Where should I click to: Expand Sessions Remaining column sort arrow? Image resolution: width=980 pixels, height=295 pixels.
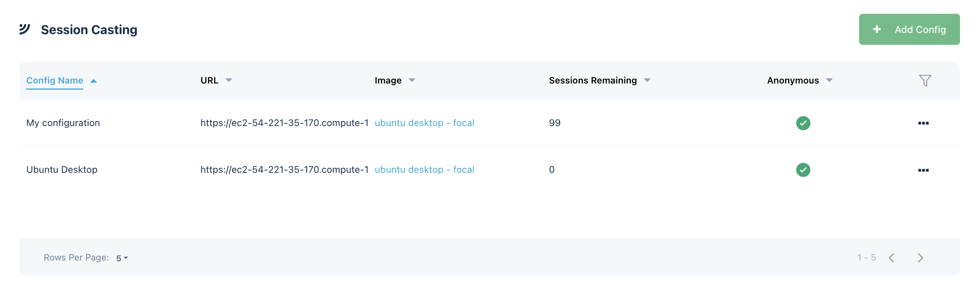pos(647,80)
